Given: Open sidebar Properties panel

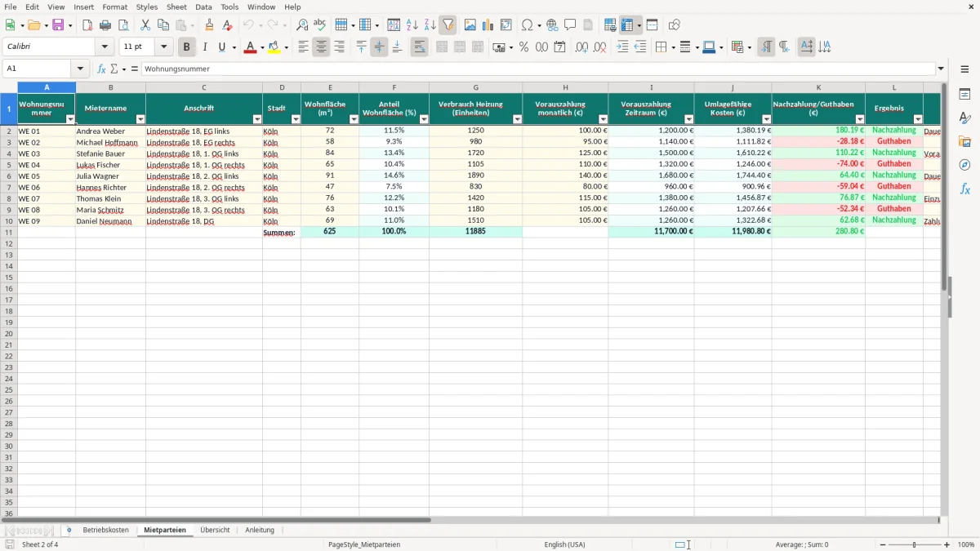Looking at the screenshot, I should (x=964, y=94).
